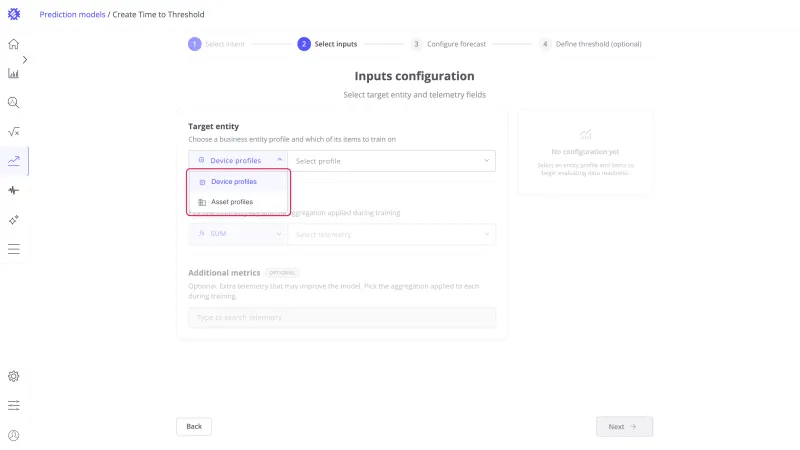
Task: Jump to step 4 Define threshold
Action: (x=590, y=44)
